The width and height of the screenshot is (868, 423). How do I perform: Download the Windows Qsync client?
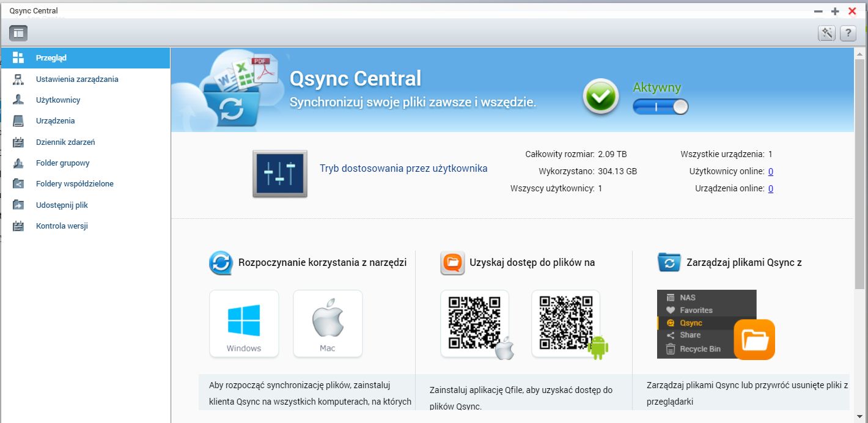click(x=244, y=323)
